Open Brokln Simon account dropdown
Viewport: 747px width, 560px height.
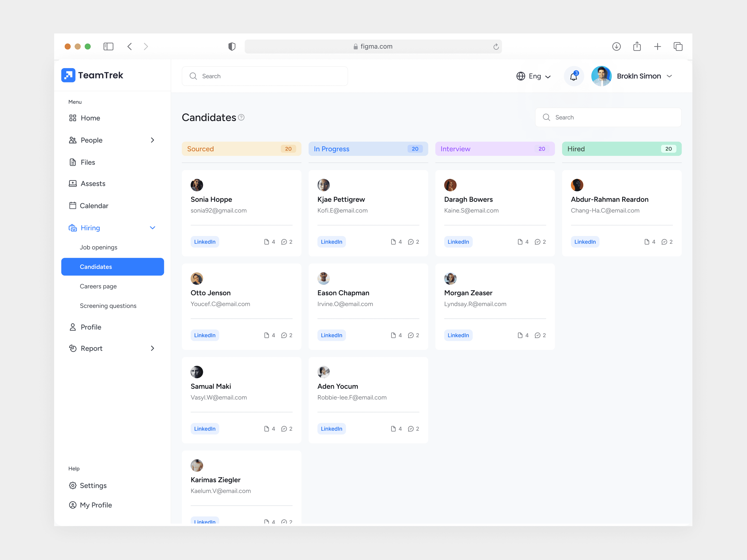click(x=669, y=76)
